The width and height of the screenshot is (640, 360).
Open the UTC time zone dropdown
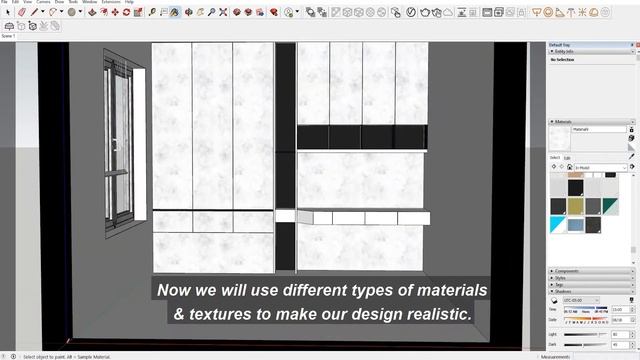click(581, 300)
